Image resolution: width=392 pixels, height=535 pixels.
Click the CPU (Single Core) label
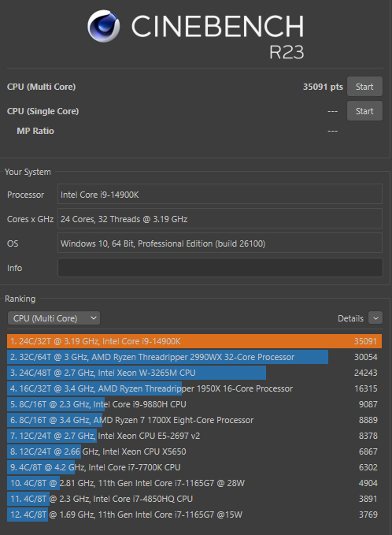pyautogui.click(x=43, y=111)
